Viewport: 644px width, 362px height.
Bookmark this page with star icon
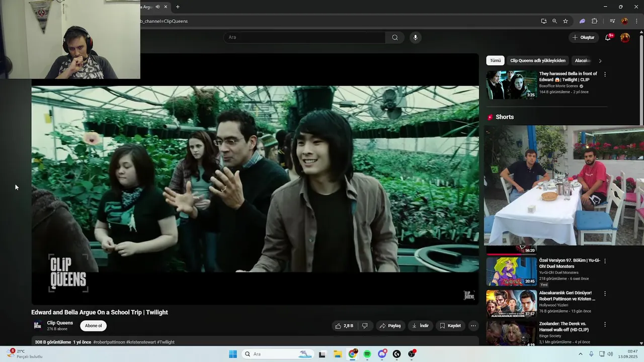click(x=566, y=21)
